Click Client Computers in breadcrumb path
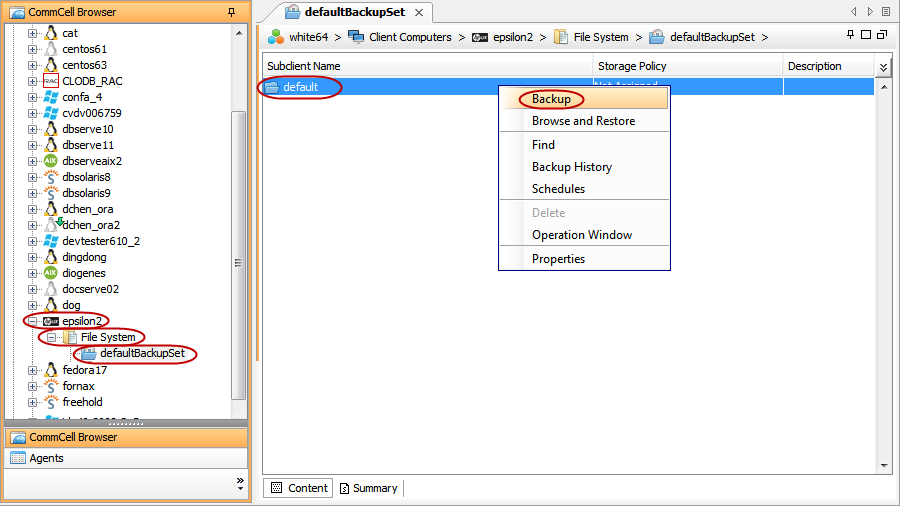This screenshot has height=506, width=900. 411,37
